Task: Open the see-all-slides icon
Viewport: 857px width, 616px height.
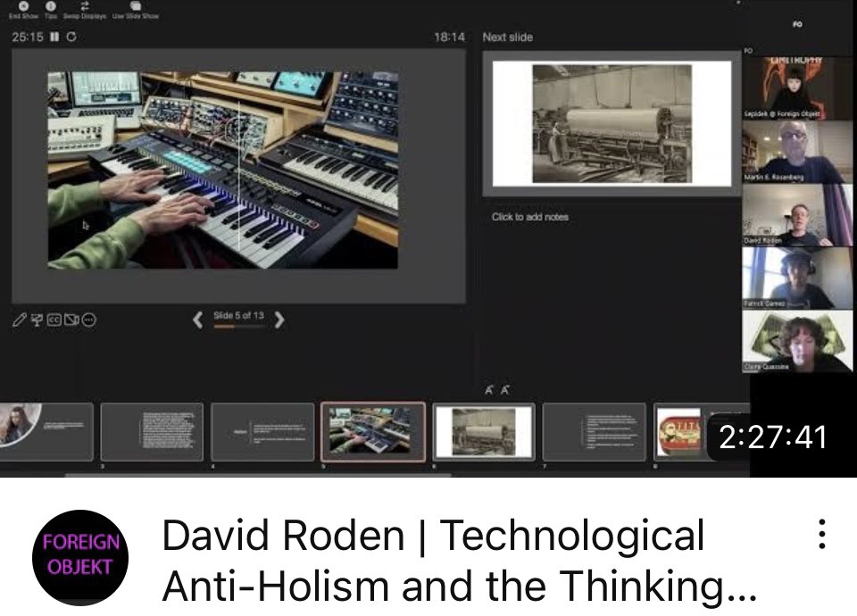Action: click(x=37, y=320)
